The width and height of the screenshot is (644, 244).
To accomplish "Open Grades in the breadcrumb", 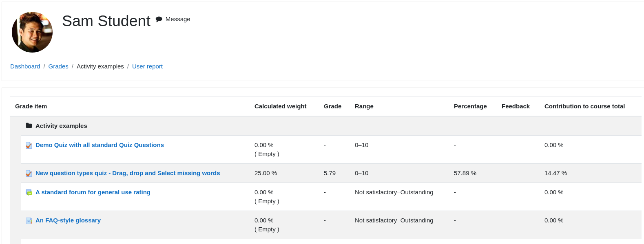I will pos(58,66).
